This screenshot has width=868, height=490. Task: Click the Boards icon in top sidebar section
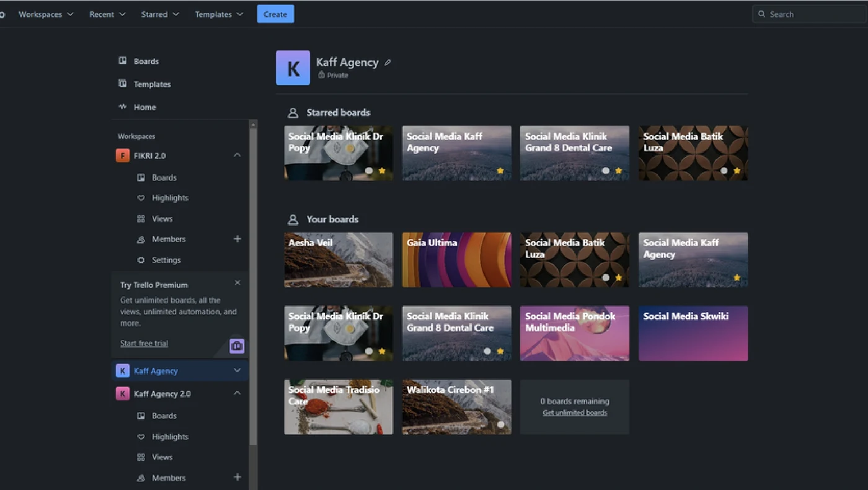(123, 61)
